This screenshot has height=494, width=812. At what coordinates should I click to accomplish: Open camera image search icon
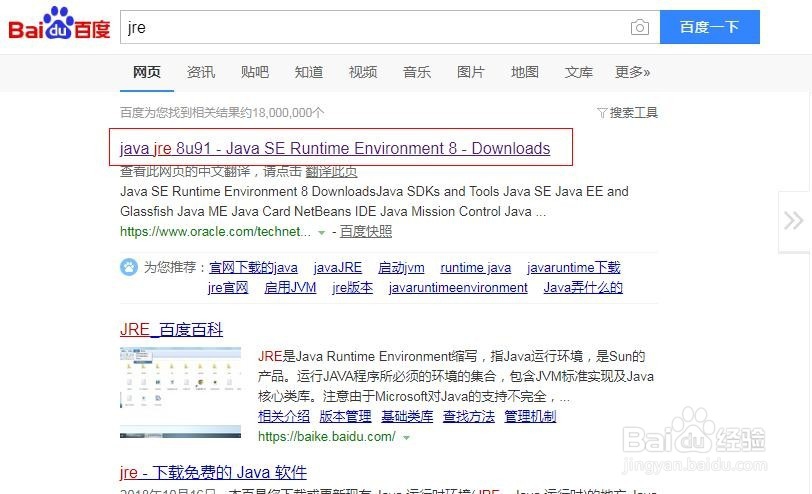640,27
